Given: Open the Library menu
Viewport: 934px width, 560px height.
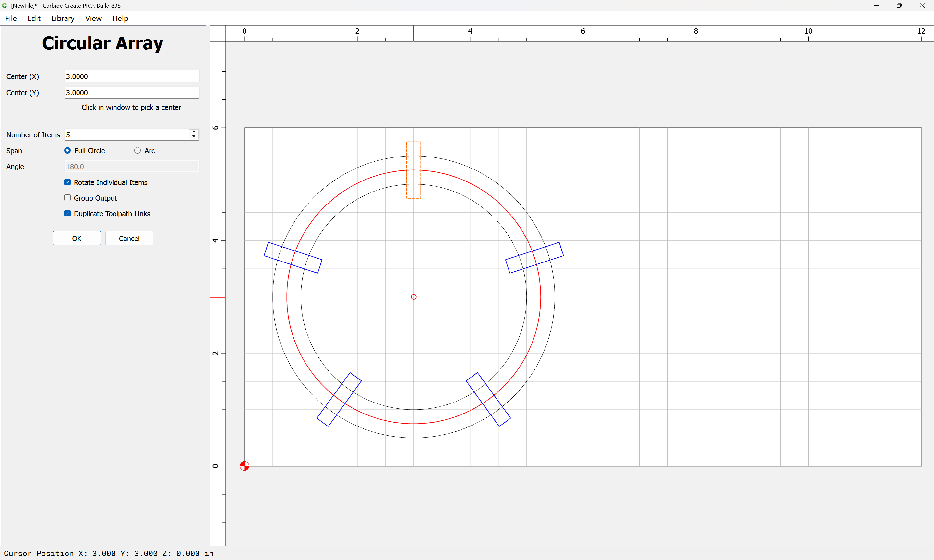Looking at the screenshot, I should [63, 18].
